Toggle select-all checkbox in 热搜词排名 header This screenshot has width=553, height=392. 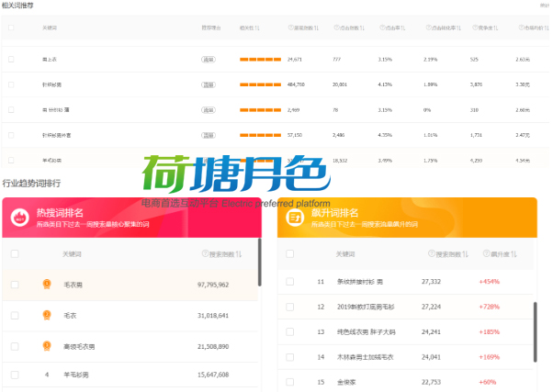(15, 253)
